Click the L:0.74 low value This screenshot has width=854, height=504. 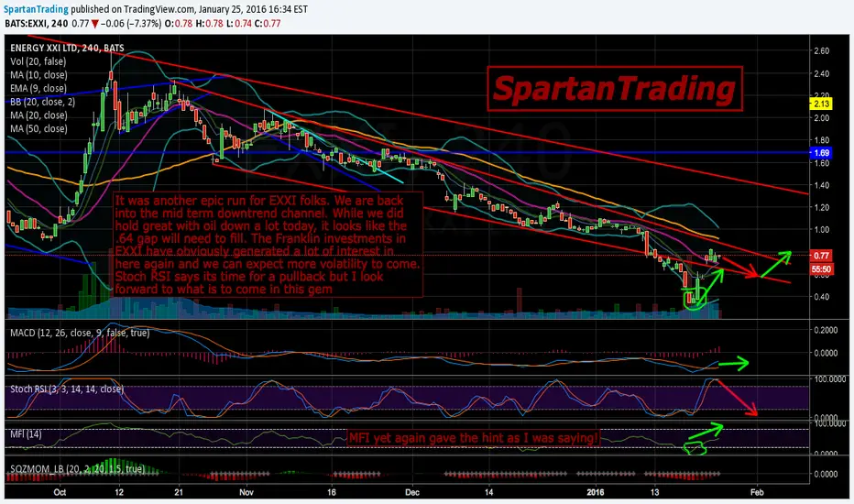[x=240, y=24]
